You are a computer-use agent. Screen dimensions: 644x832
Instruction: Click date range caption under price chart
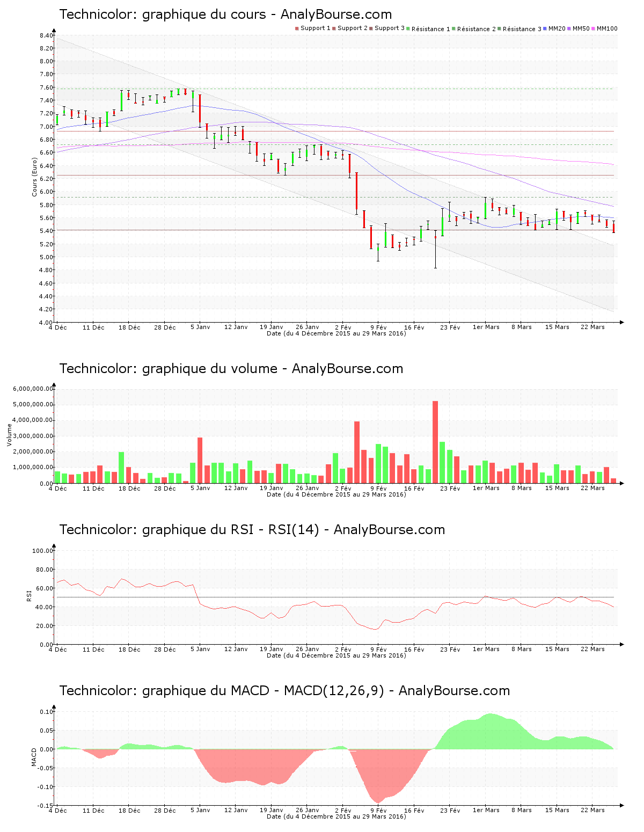click(336, 333)
